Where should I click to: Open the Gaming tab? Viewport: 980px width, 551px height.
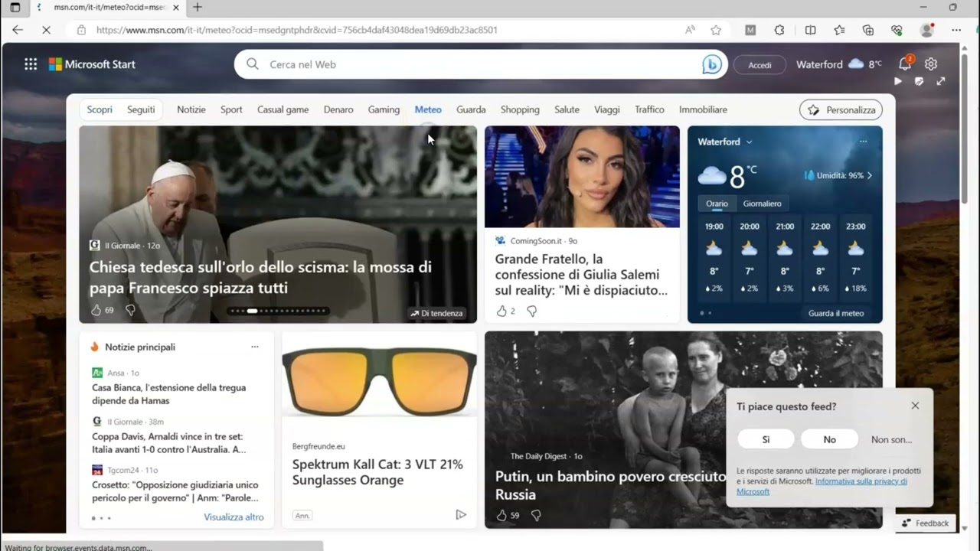tap(384, 109)
